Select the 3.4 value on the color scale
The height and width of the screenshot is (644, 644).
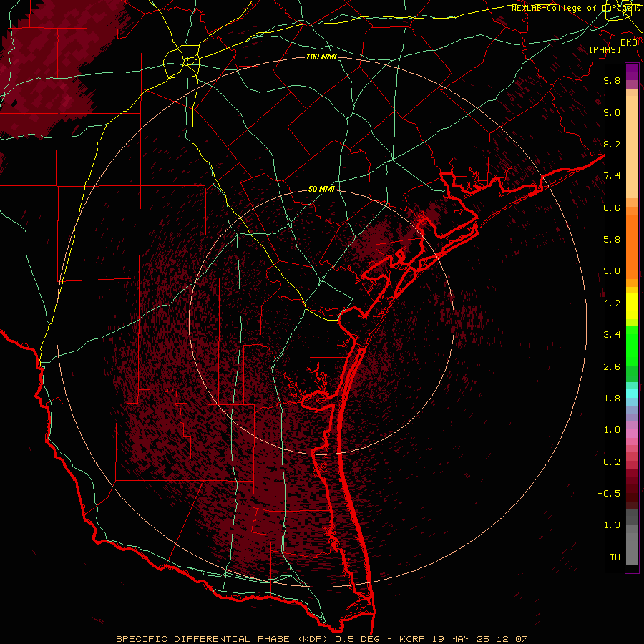click(612, 335)
